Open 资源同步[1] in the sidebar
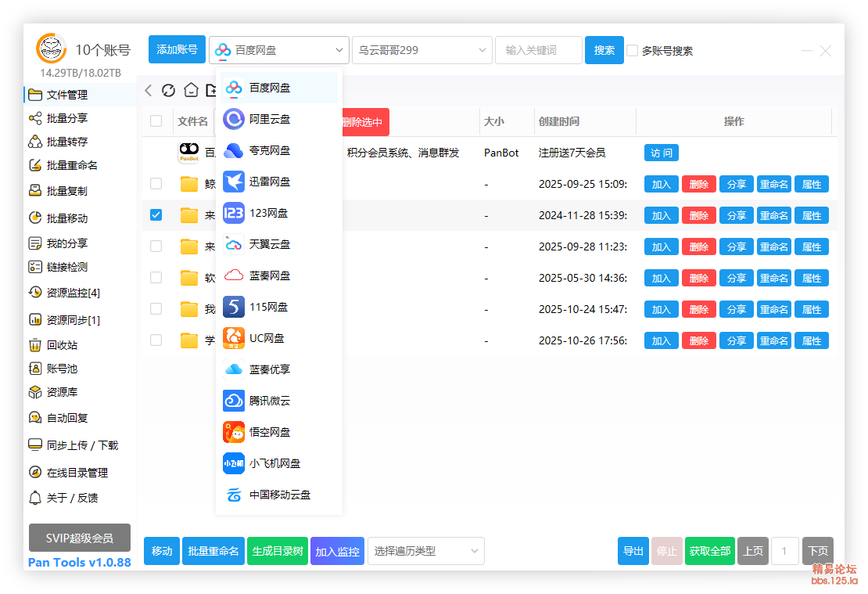Screen dimensions: 868x594 pos(81,320)
